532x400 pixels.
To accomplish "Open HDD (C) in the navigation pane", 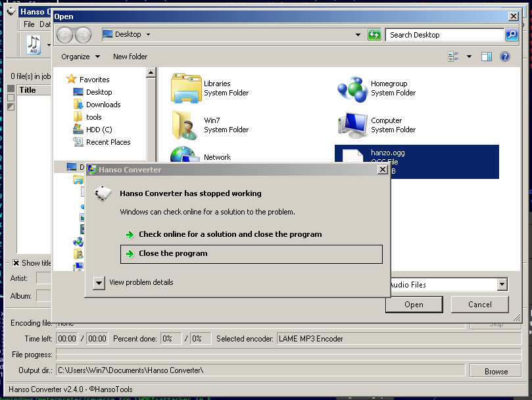I will tap(99, 130).
